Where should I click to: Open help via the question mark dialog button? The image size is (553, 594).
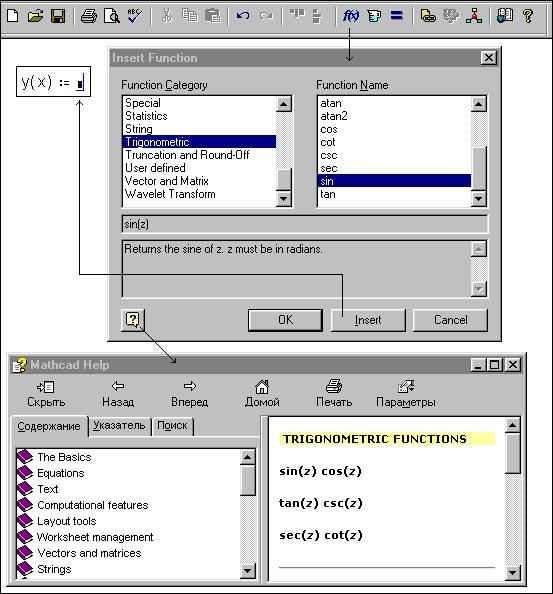tap(133, 320)
